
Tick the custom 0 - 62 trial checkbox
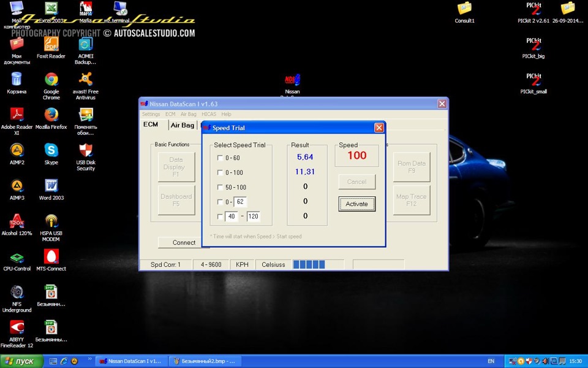(220, 202)
